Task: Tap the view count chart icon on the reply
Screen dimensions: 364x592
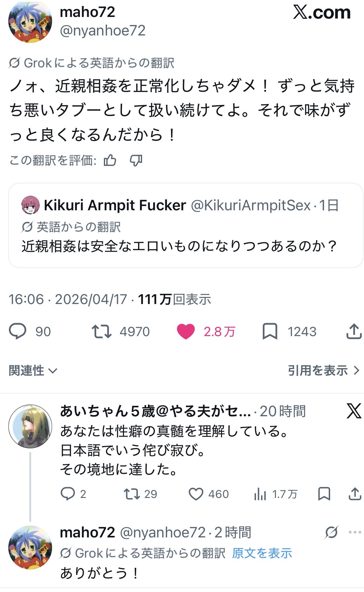Action: coord(260,494)
